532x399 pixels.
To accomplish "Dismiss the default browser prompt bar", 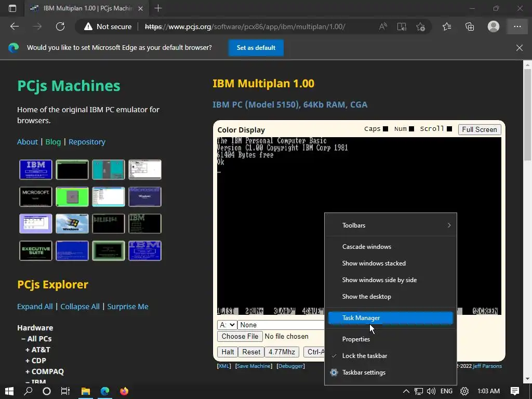I will click(519, 47).
